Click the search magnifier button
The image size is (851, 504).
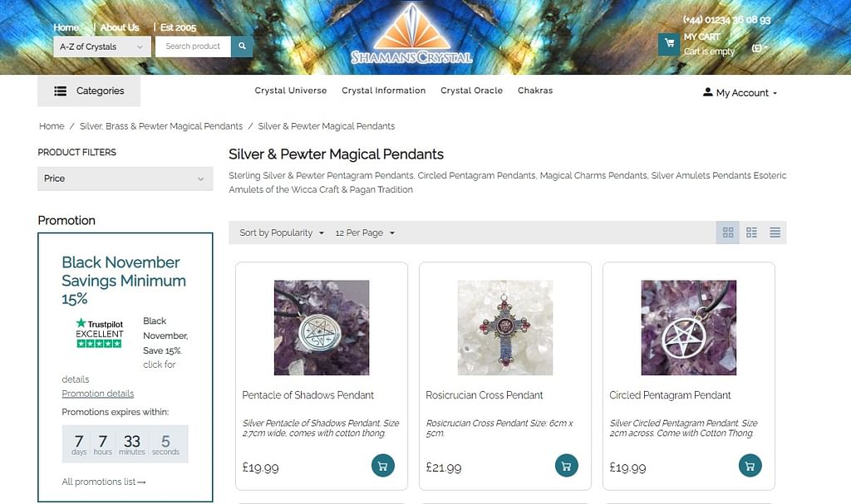pyautogui.click(x=242, y=46)
